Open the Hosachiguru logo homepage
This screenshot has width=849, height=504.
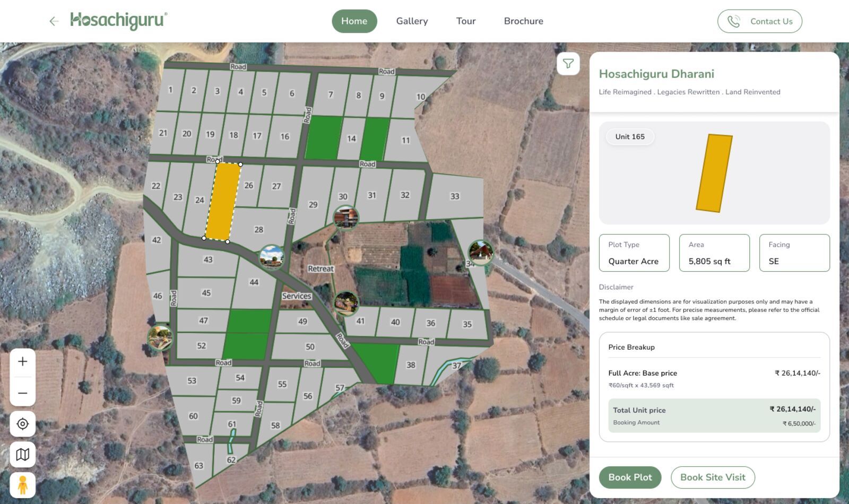pyautogui.click(x=119, y=21)
